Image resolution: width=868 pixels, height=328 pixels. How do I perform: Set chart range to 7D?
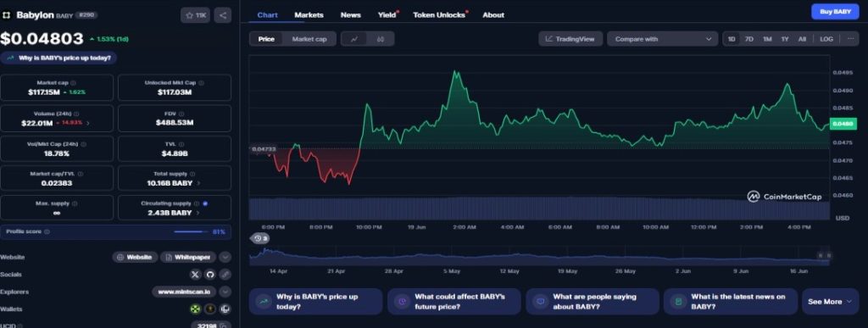[x=749, y=39]
